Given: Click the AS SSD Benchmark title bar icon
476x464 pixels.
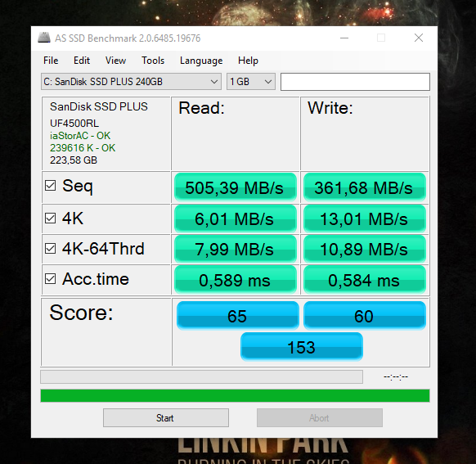Looking at the screenshot, I should 44,38.
